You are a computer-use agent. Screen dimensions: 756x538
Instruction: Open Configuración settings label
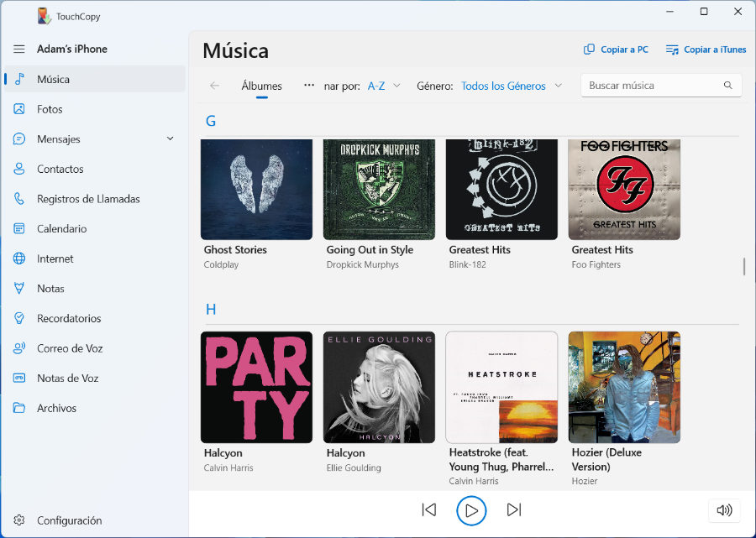pos(70,520)
